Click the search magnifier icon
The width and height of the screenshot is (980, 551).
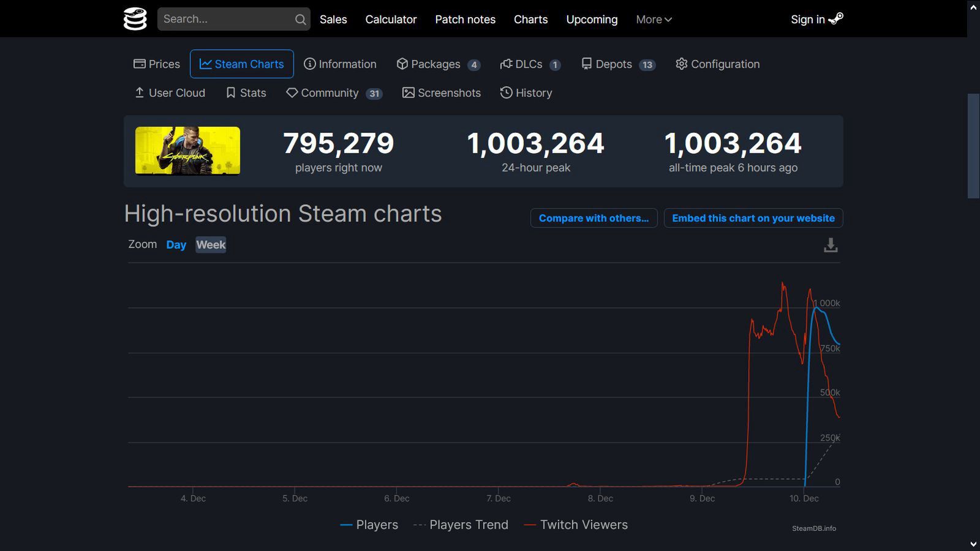coord(300,20)
